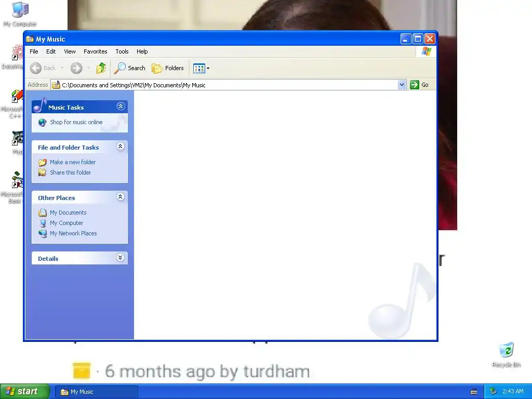Screen dimensions: 532x399
Task: Collapse File and Folder Tasks panel
Action: pos(121,147)
